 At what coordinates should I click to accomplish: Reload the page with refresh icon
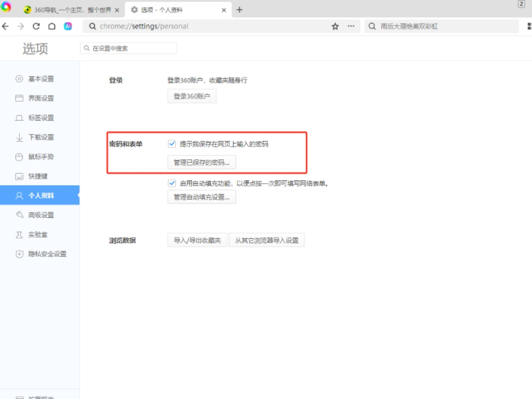click(36, 26)
